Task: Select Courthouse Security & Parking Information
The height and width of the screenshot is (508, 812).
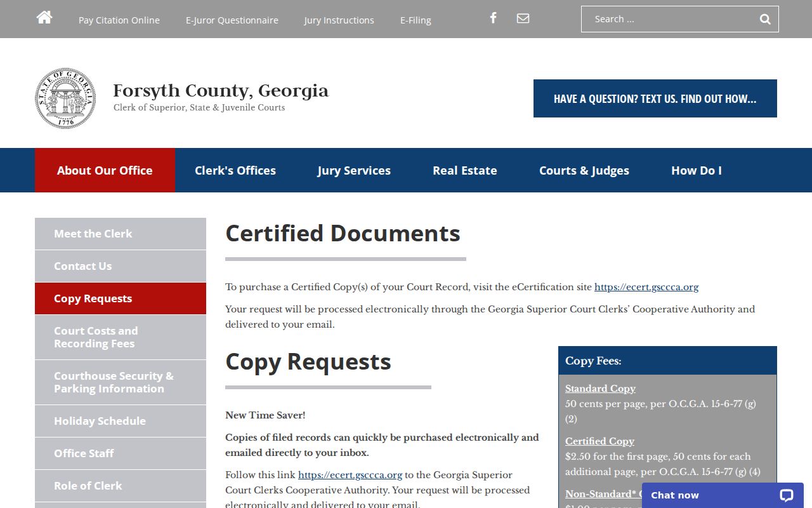Action: pyautogui.click(x=121, y=382)
